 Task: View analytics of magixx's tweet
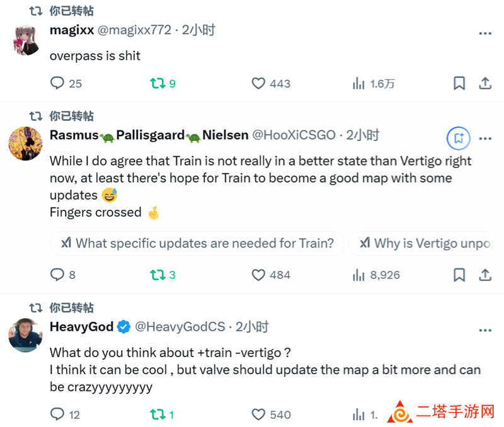click(373, 84)
